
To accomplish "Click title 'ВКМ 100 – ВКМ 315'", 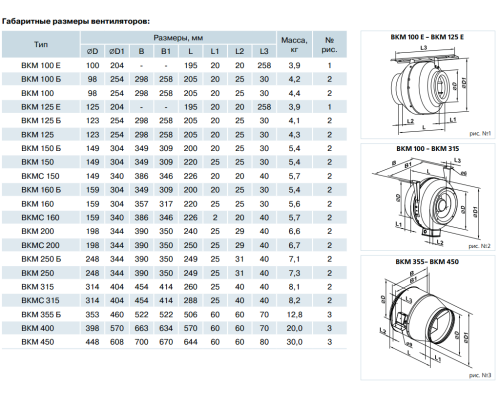I will click(x=428, y=149).
